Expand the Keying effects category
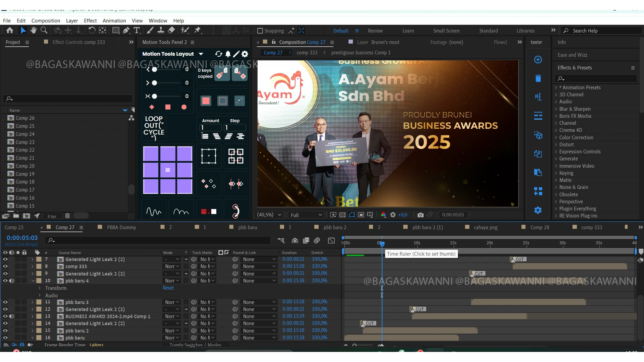Viewport: 644px width, 362px height. click(x=556, y=173)
